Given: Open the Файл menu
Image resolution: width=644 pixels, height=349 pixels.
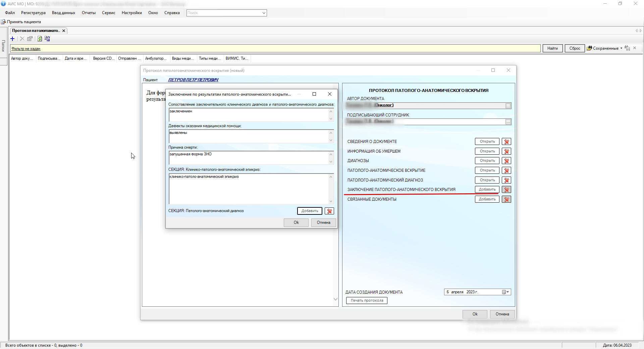Looking at the screenshot, I should tap(10, 13).
